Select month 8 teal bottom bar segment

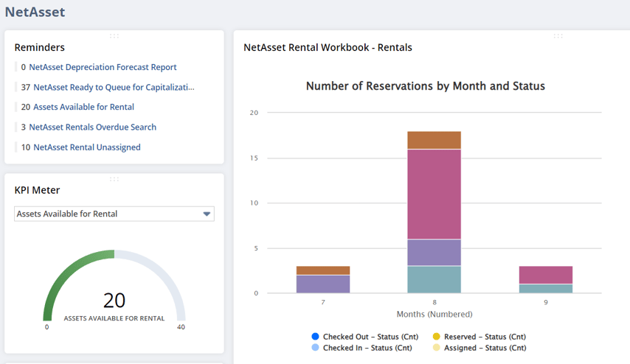point(434,280)
